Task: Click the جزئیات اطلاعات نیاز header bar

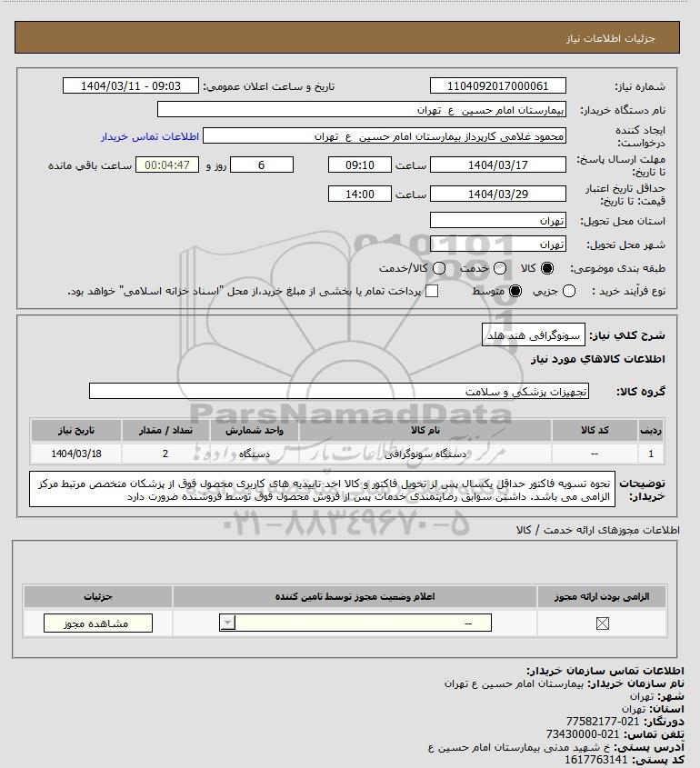Action: [347, 37]
